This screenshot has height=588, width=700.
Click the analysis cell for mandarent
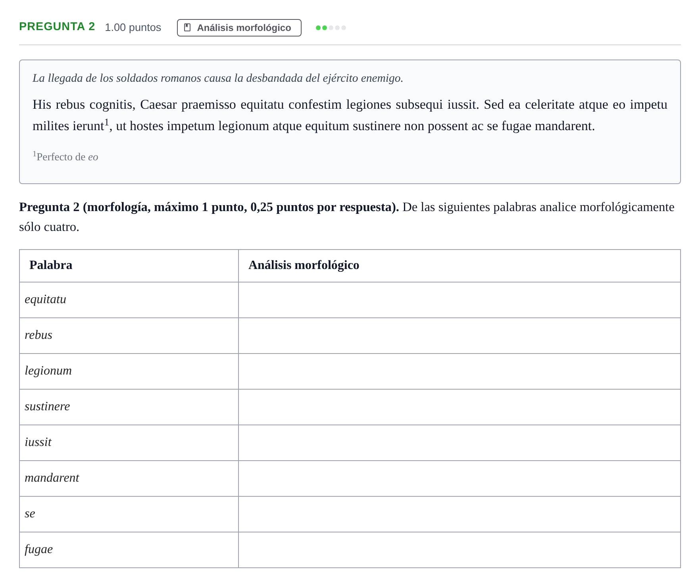(x=460, y=478)
